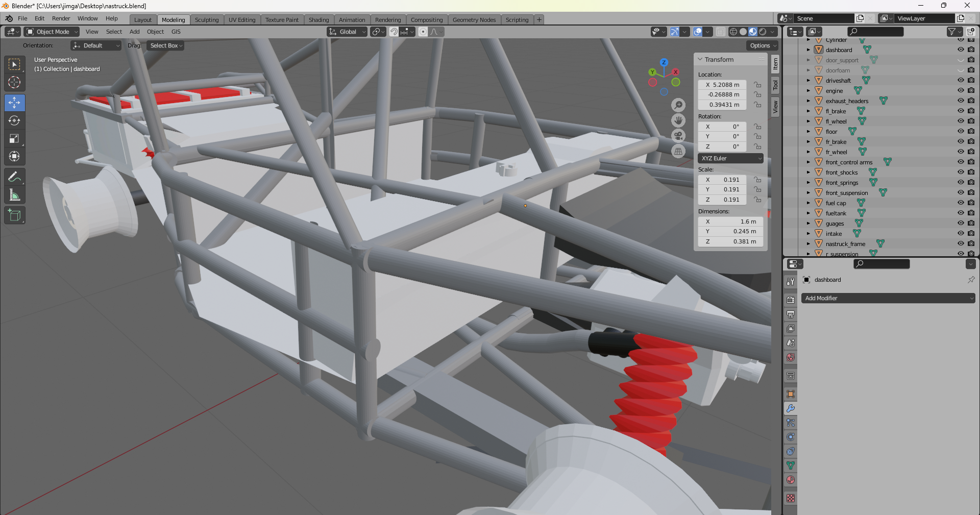
Task: Toggle snapping magnet icon
Action: tap(394, 32)
